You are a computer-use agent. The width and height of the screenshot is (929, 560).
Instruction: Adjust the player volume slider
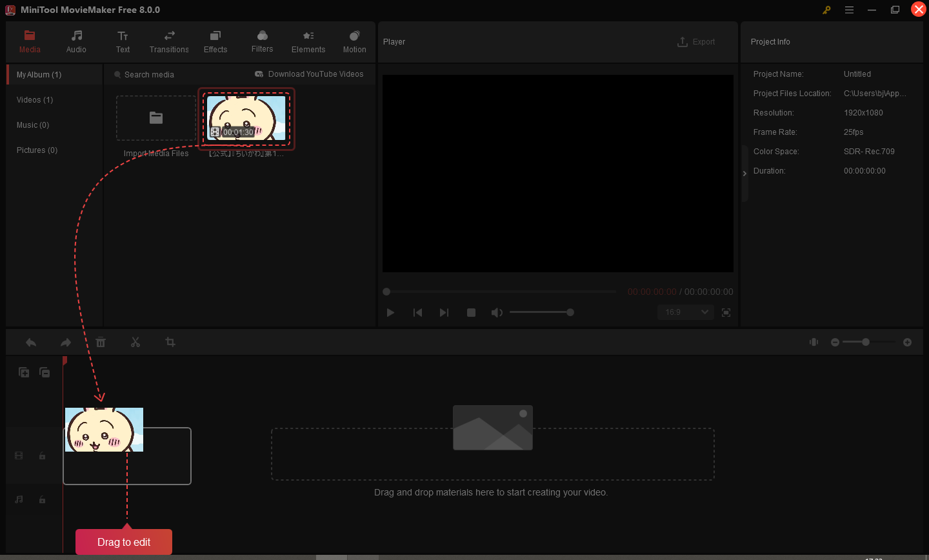[x=542, y=312]
